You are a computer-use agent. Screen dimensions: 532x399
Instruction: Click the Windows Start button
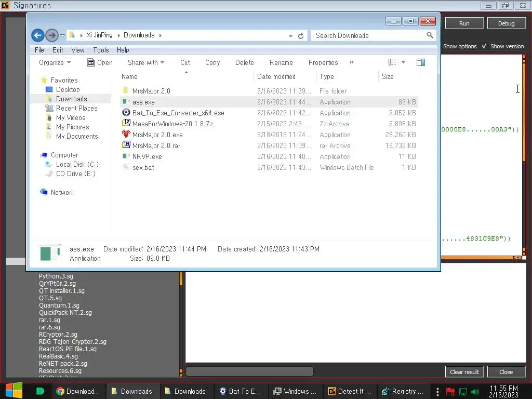click(x=14, y=391)
